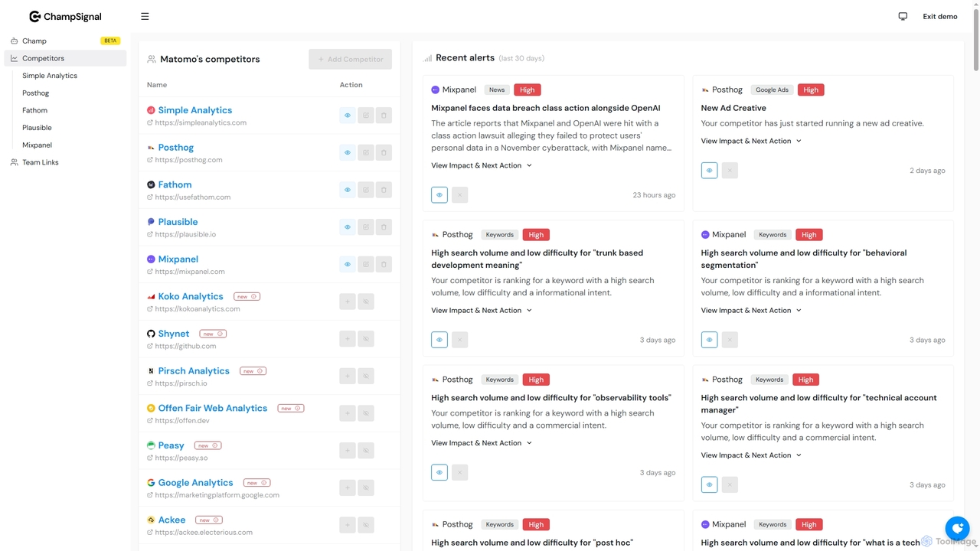This screenshot has height=551, width=980.
Task: Click the ChampSignal logo
Action: (65, 16)
